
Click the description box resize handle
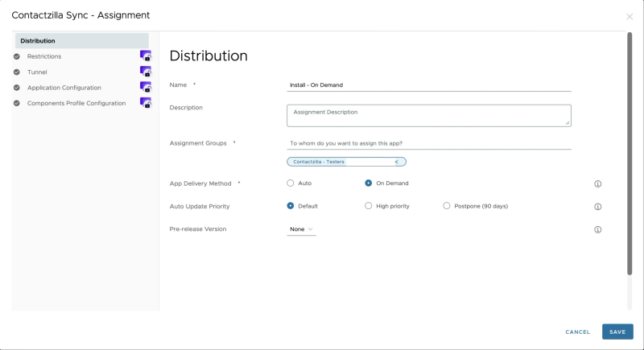pyautogui.click(x=568, y=122)
